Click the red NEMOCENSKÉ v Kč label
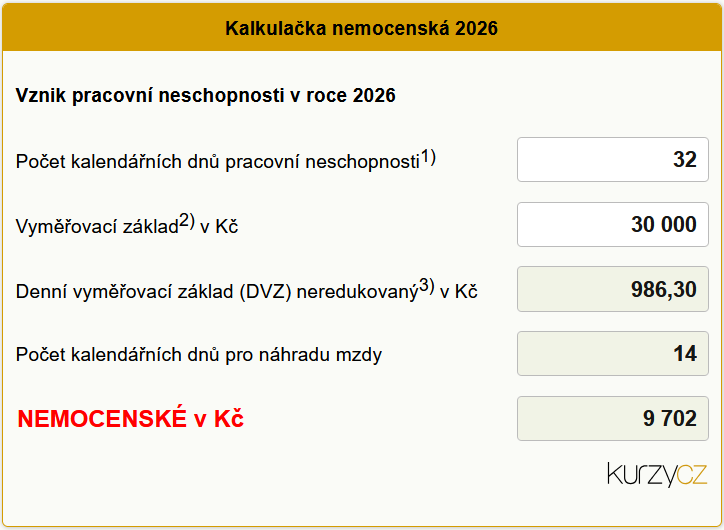 pos(131,420)
